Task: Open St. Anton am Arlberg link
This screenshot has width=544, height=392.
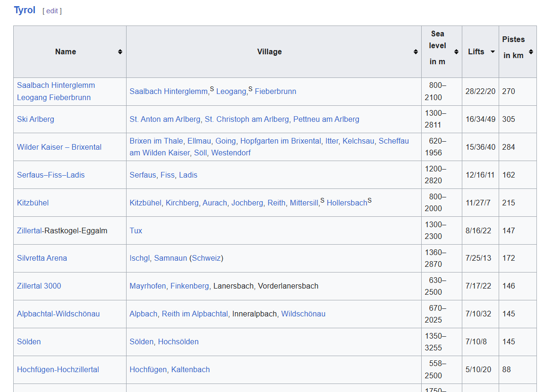Action: (x=165, y=119)
